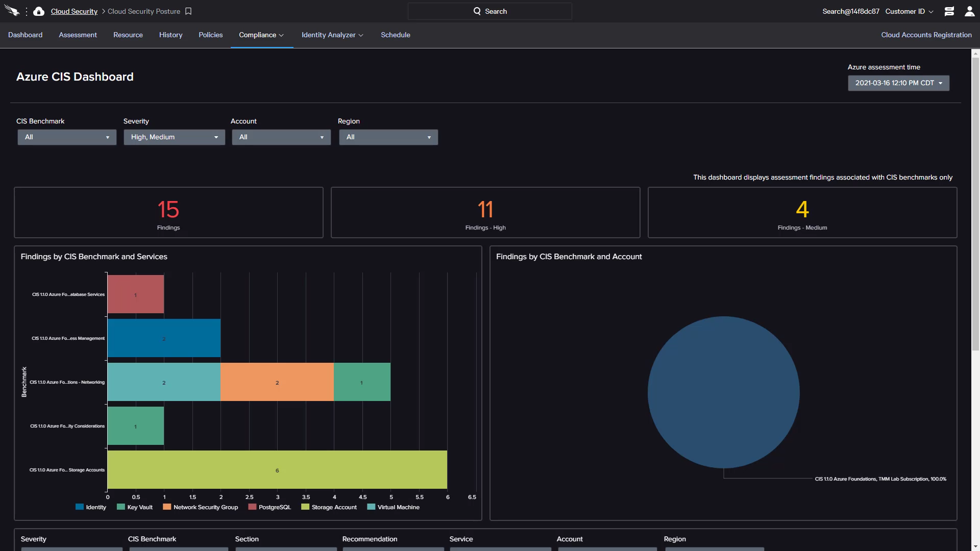
Task: Click the Storage Account bar with 6 findings
Action: coord(277,470)
